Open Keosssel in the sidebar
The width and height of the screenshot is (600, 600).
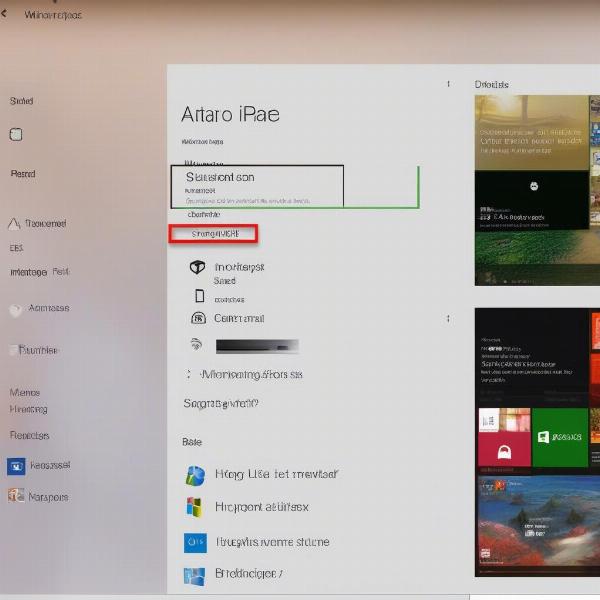(x=50, y=465)
